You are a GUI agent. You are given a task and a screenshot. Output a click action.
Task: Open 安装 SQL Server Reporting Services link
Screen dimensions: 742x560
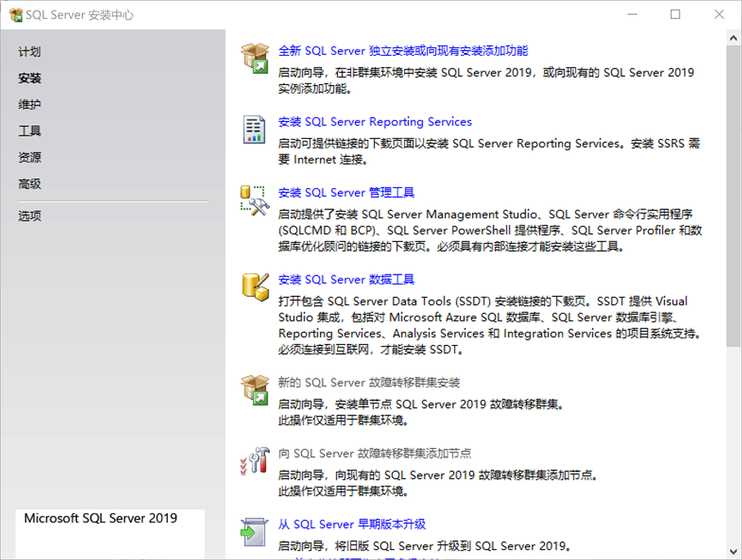click(375, 122)
